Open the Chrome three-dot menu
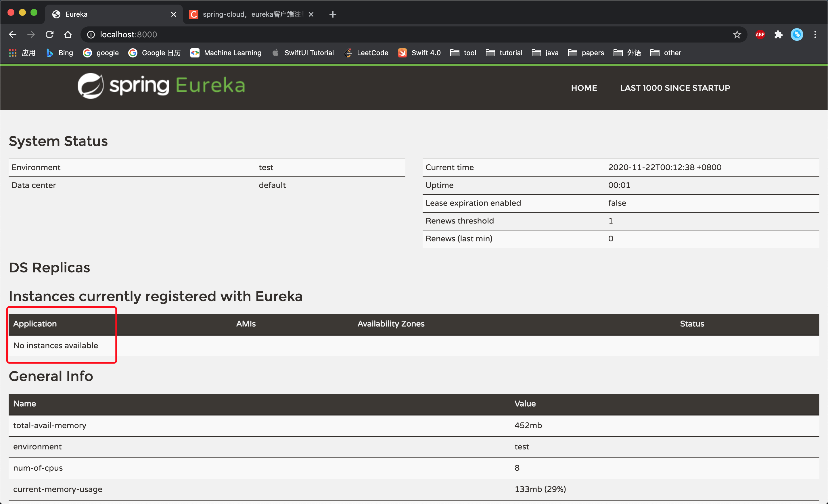The height and width of the screenshot is (504, 828). tap(815, 34)
